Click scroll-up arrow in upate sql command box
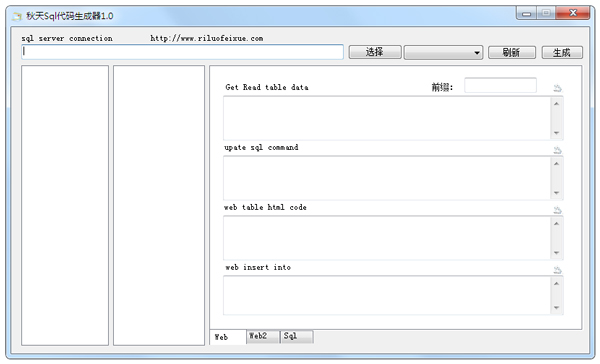The image size is (600, 364). (x=556, y=164)
